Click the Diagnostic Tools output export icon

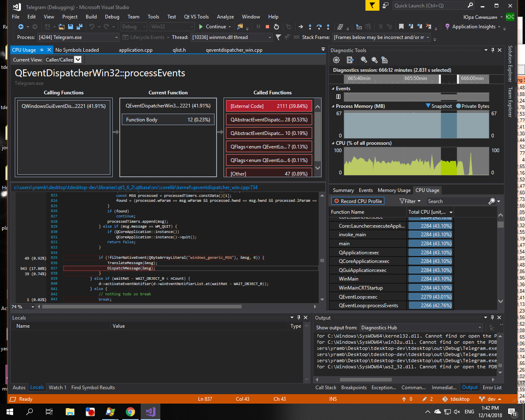pos(350,60)
